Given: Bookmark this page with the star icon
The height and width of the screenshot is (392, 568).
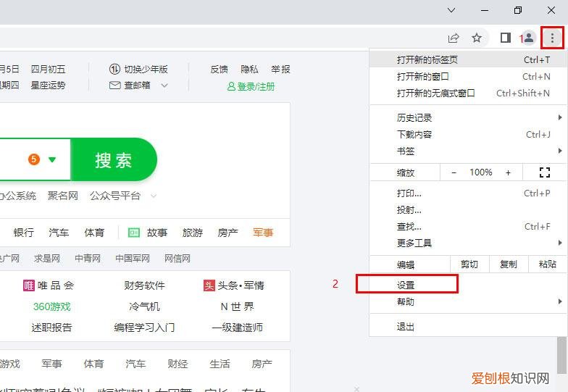Looking at the screenshot, I should click(477, 38).
